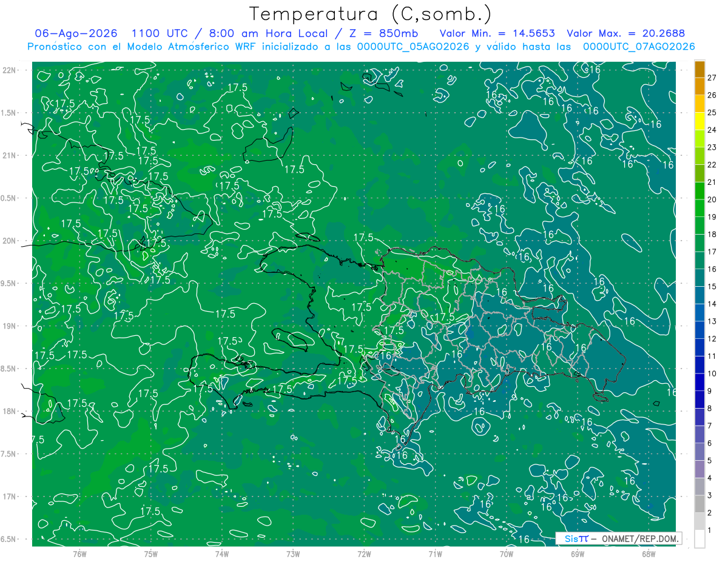Select the 17 value on the legend
Image resolution: width=728 pixels, height=562 pixels.
pyautogui.click(x=712, y=252)
